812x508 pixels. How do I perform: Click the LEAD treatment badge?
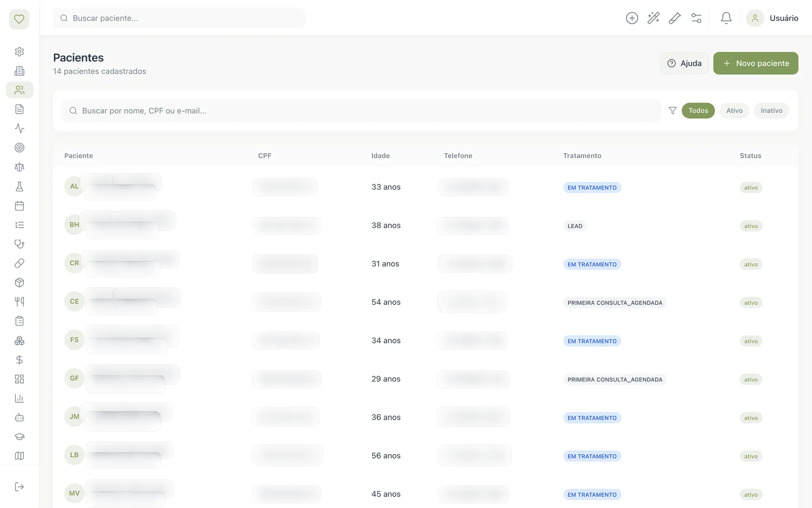point(575,226)
